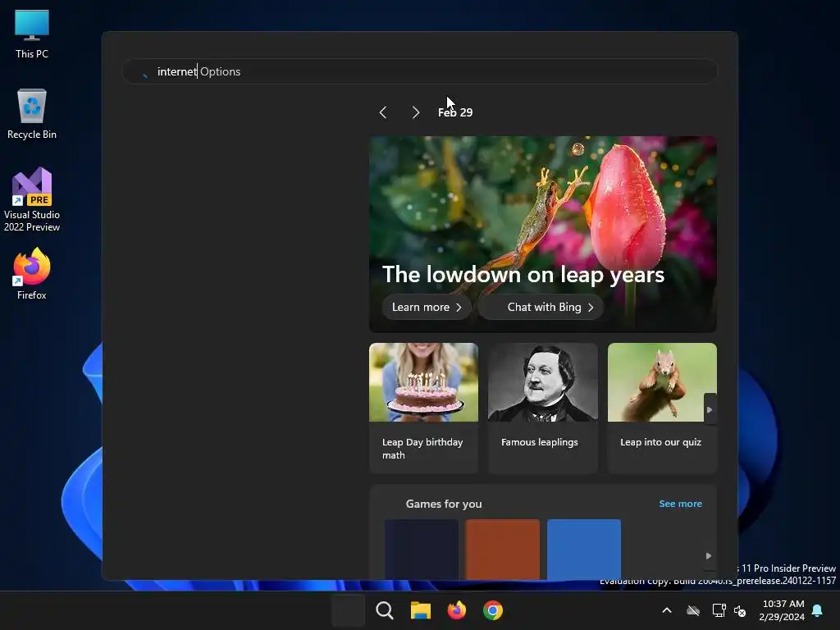Click the search loading icon in search box
This screenshot has width=840, height=630.
144,75
